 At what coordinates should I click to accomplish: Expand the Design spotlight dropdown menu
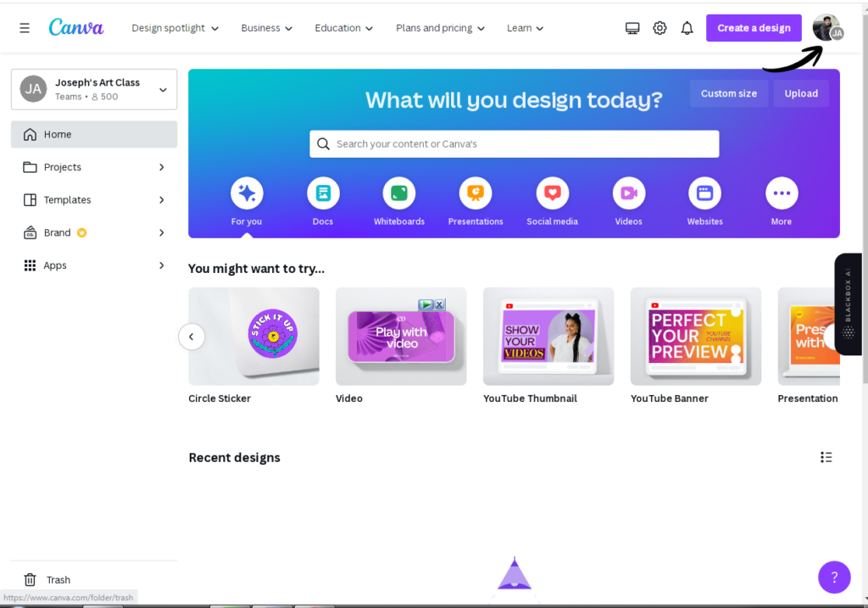[x=175, y=28]
